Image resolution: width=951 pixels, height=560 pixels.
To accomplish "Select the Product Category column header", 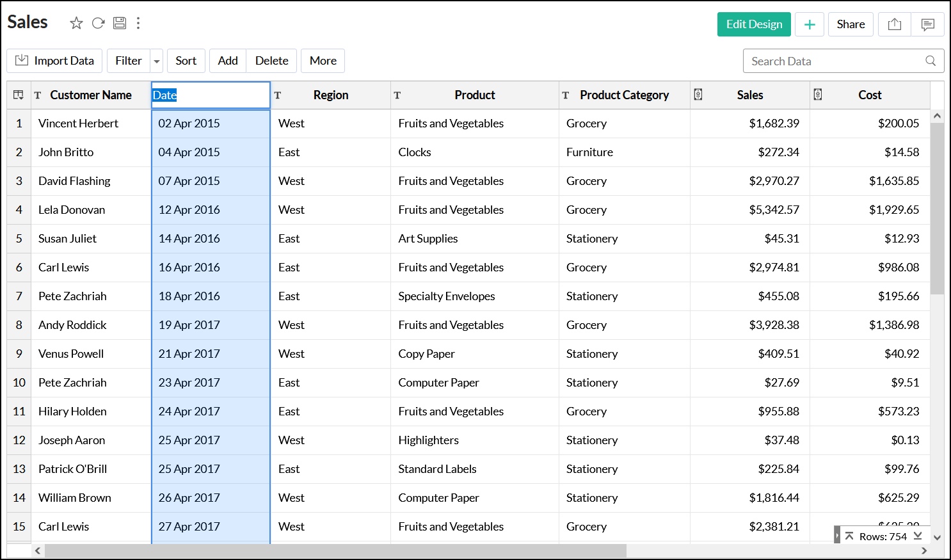I will coord(624,95).
